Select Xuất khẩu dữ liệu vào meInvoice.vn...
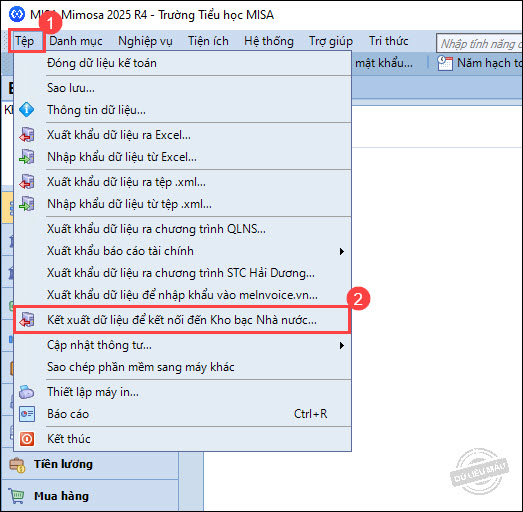Image resolution: width=523 pixels, height=512 pixels. point(183,295)
